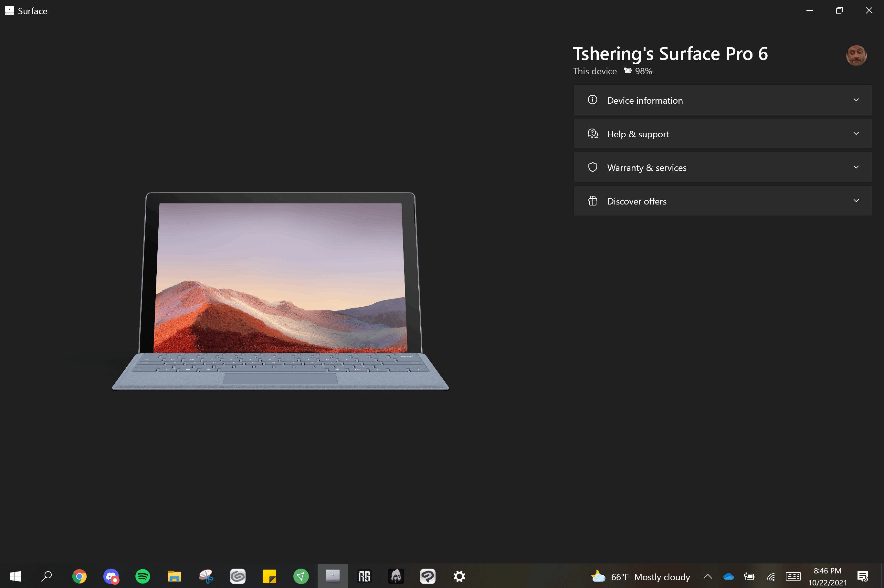Click the Surface Pro device image

point(280,291)
